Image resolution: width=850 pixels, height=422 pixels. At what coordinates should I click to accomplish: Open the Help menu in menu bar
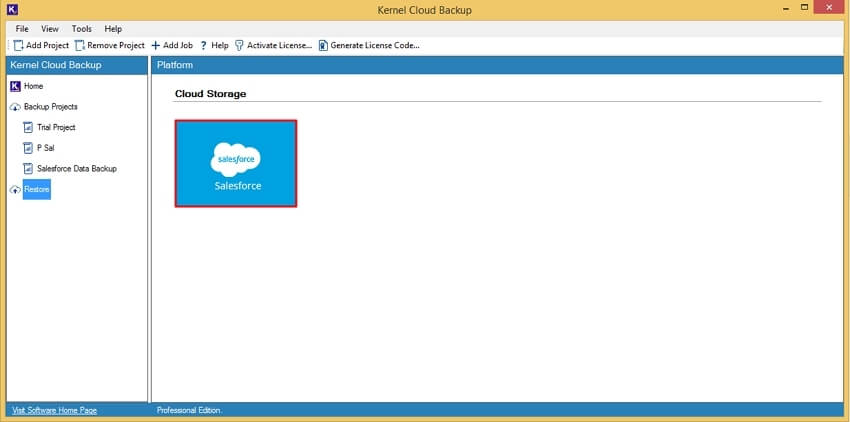coord(113,29)
